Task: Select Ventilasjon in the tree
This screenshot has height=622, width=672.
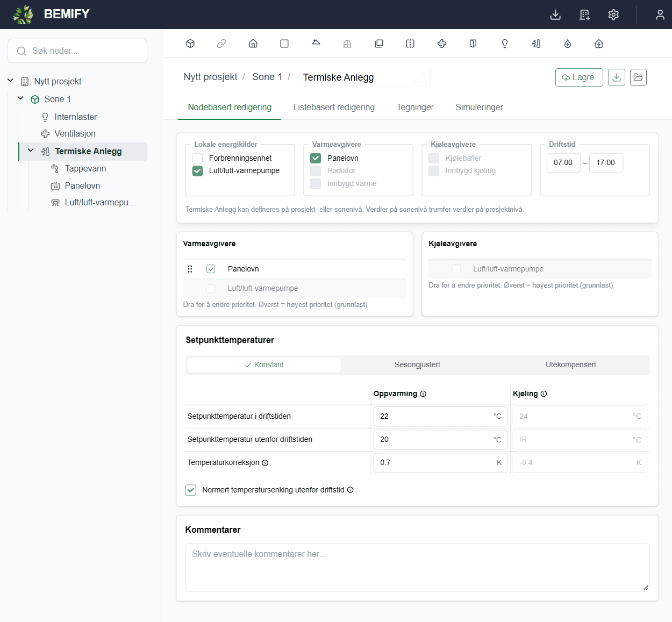Action: coord(75,133)
